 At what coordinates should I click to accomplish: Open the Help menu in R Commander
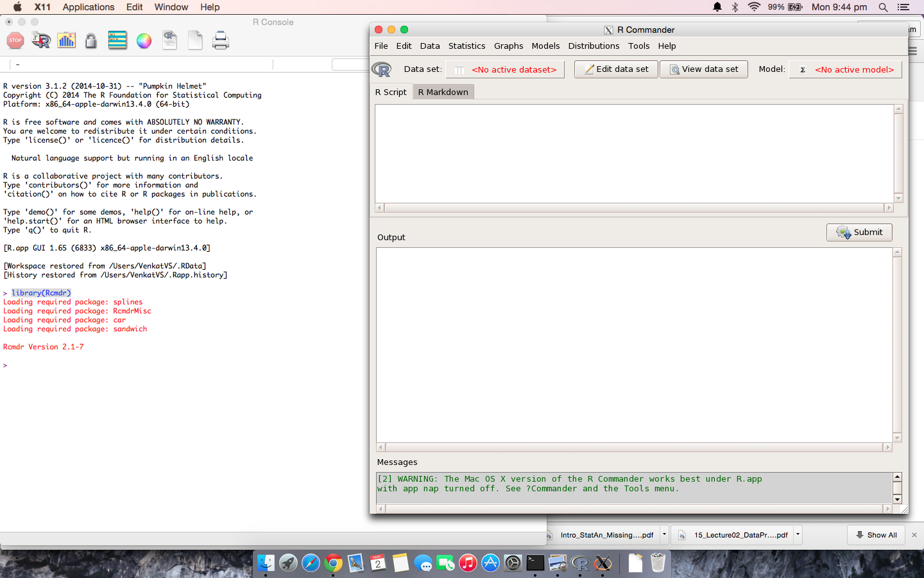[x=667, y=46]
